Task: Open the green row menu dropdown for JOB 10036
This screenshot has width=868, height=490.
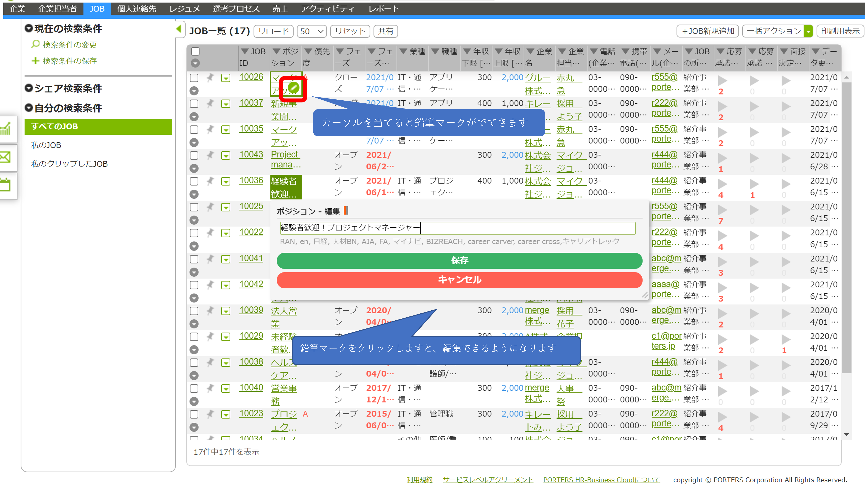Action: click(226, 182)
